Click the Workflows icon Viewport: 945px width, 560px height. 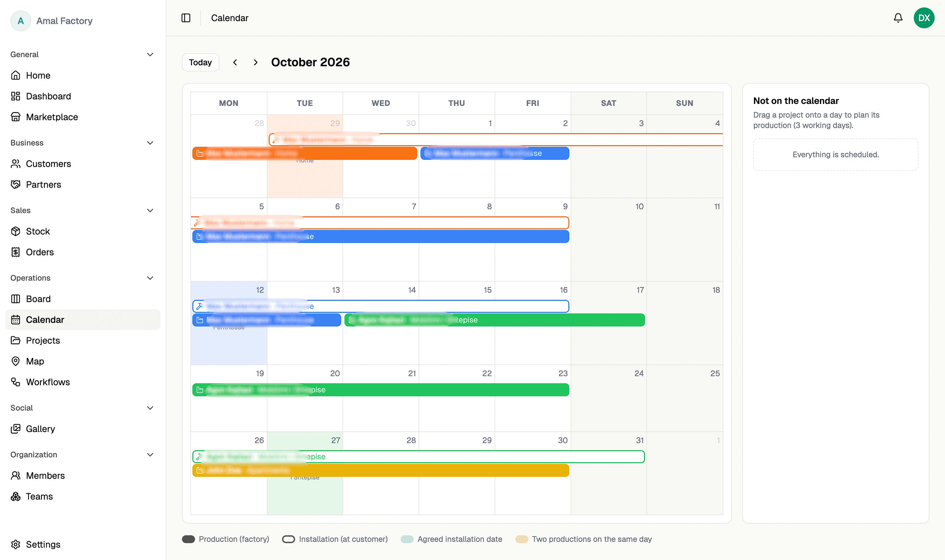tap(16, 382)
